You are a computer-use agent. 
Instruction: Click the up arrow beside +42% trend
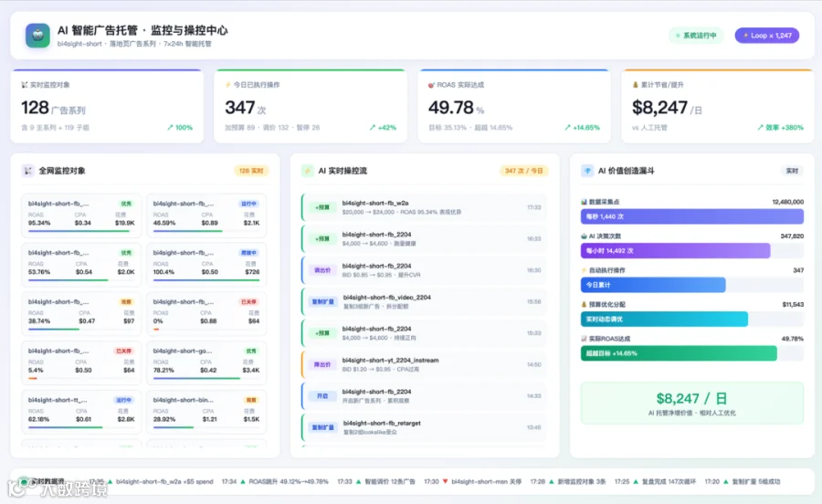click(373, 128)
